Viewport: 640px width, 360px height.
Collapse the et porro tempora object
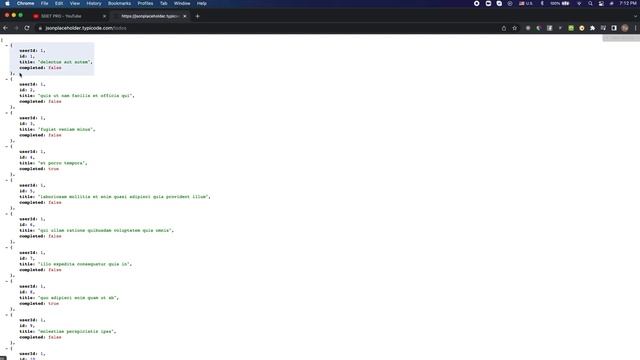tap(7, 147)
